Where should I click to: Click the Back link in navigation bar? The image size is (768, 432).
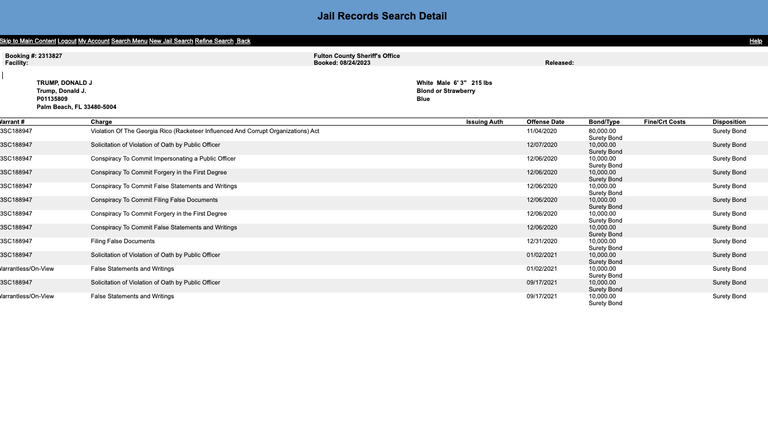click(244, 41)
